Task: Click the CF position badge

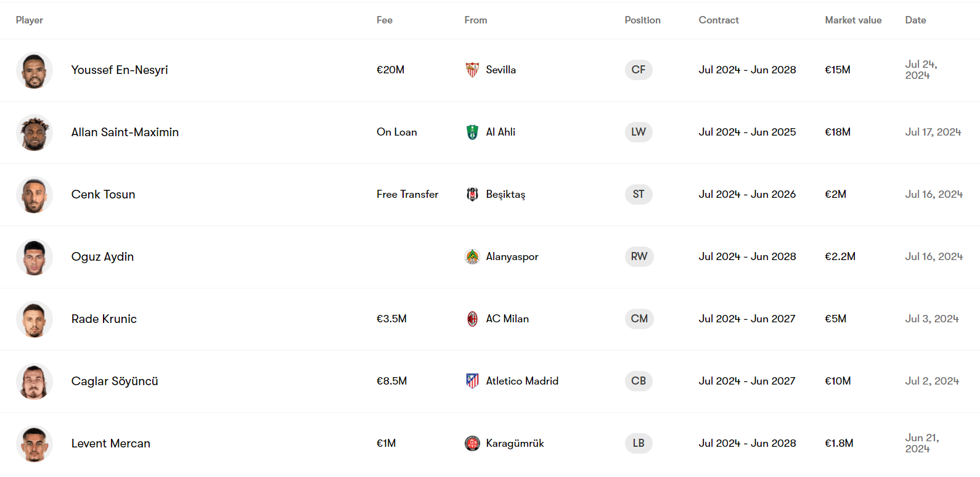Action: (639, 70)
